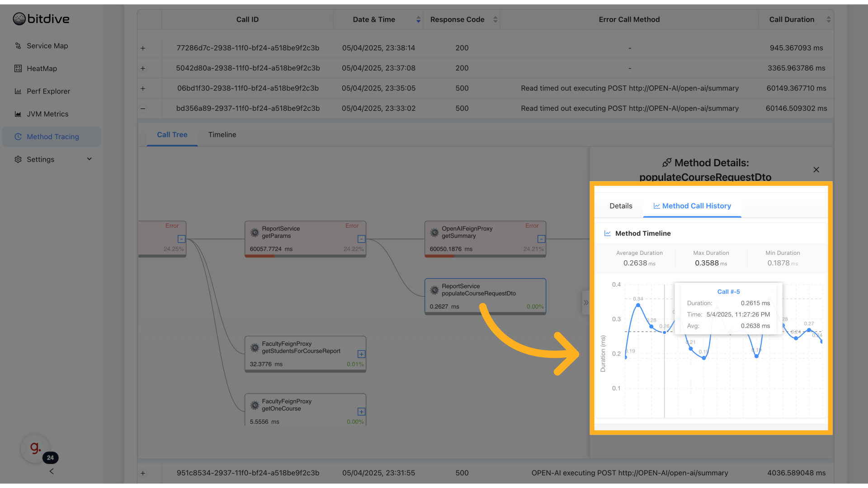Click the Settings gear icon

coord(18,159)
